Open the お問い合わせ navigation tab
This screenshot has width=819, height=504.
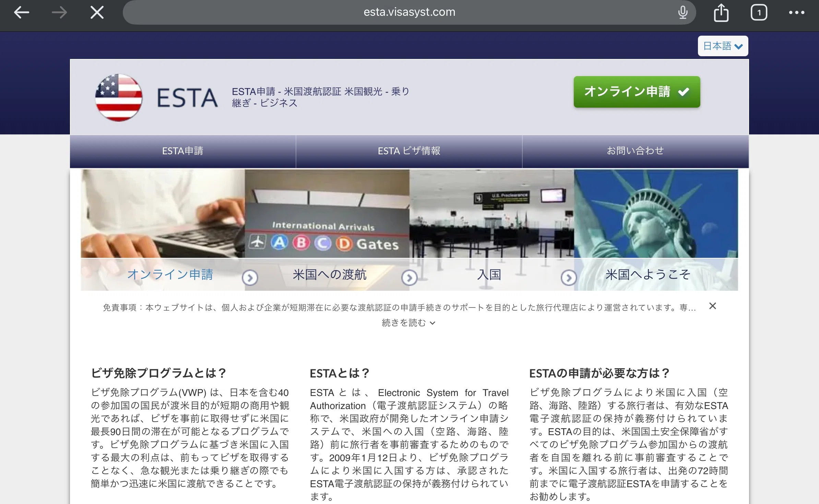tap(636, 151)
